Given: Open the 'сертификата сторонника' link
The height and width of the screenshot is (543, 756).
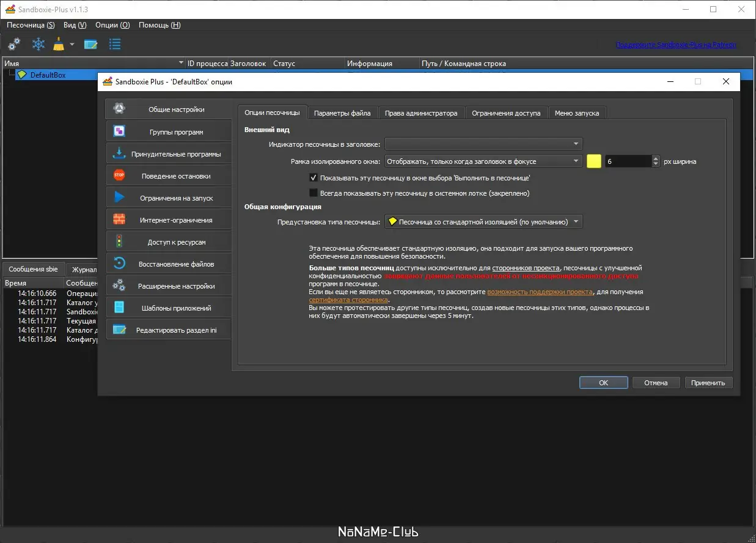Looking at the screenshot, I should coord(348,300).
